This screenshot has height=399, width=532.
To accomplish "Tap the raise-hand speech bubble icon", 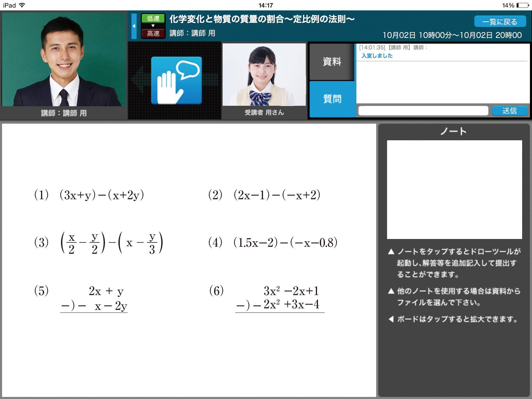I will coord(176,80).
